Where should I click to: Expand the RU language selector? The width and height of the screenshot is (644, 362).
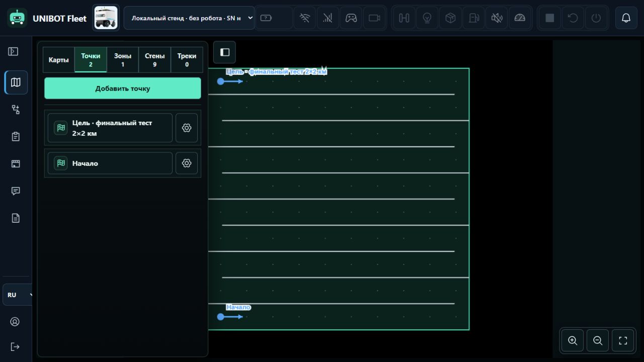click(x=18, y=295)
